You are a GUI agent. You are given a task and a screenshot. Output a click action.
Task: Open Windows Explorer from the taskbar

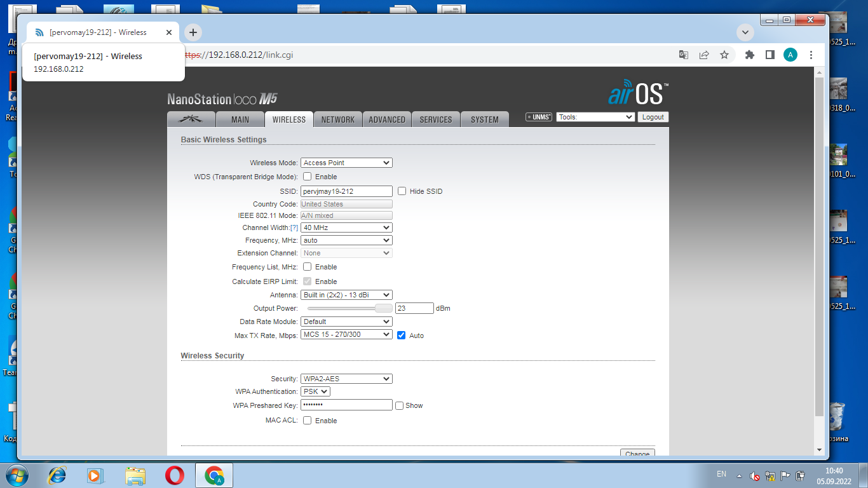(x=135, y=475)
